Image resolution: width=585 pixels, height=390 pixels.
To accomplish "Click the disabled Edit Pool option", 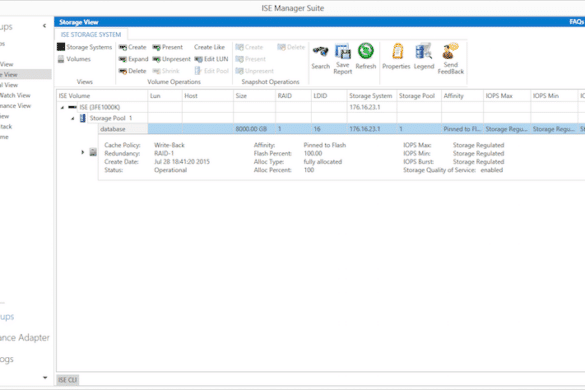I will (x=211, y=71).
